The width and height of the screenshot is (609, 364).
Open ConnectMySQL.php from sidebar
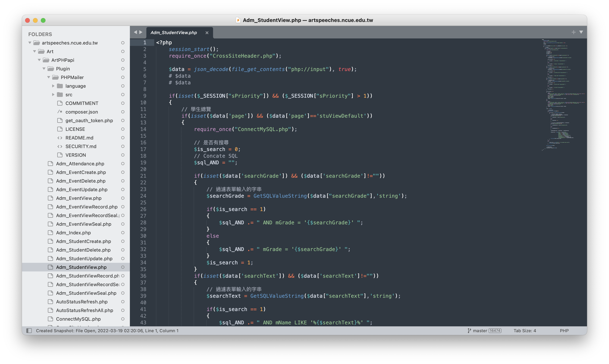pyautogui.click(x=78, y=319)
